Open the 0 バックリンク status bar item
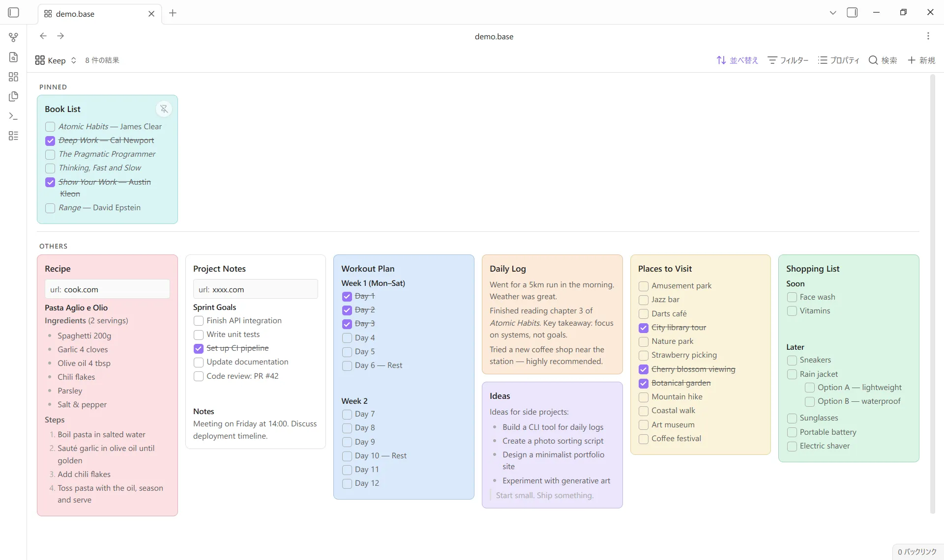 pos(917,552)
